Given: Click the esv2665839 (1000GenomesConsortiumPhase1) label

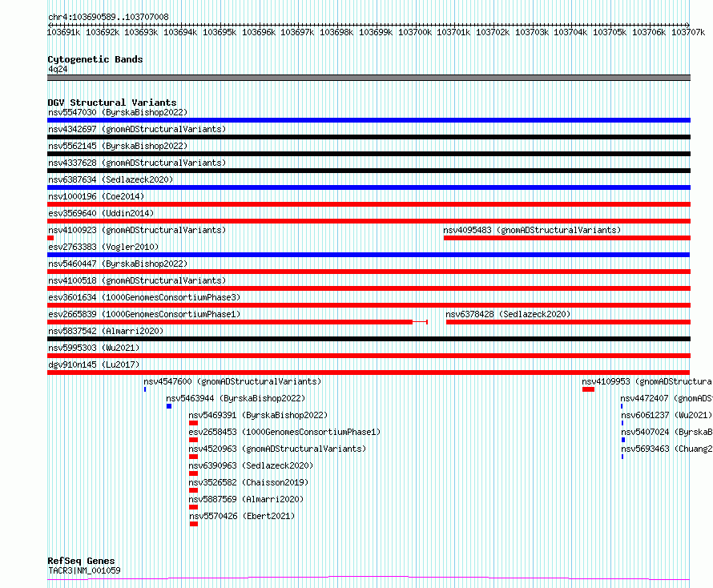Looking at the screenshot, I should (x=144, y=314).
